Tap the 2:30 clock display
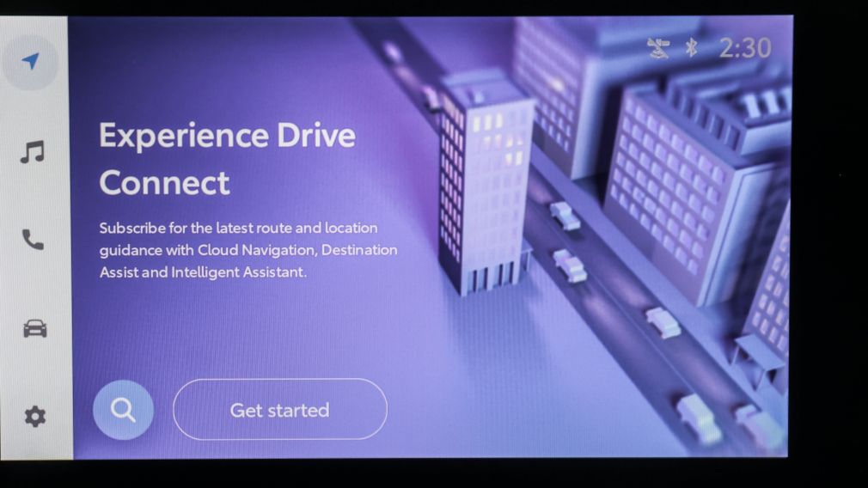The height and width of the screenshot is (488, 868). 744,48
